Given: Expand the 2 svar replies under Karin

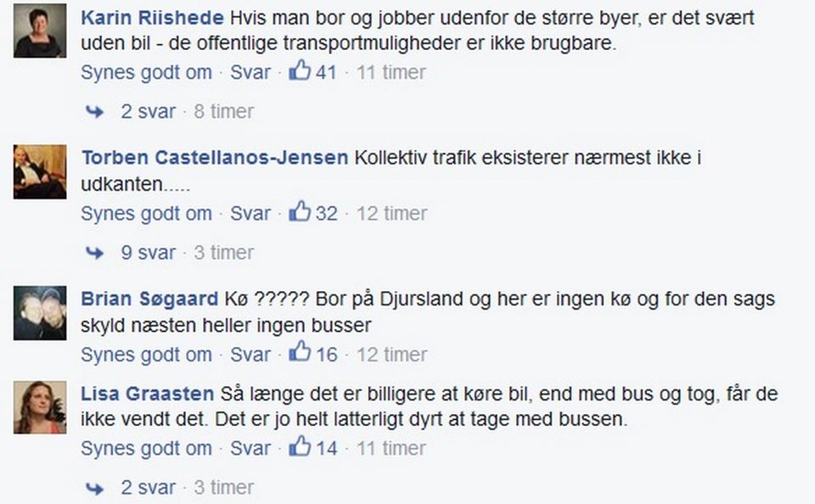Looking at the screenshot, I should pyautogui.click(x=148, y=111).
